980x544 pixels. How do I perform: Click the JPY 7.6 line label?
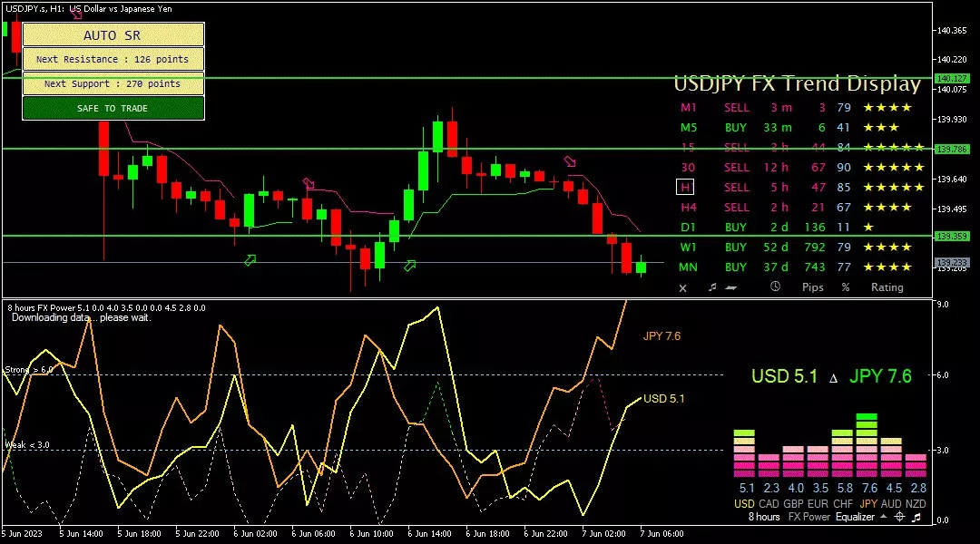pyautogui.click(x=661, y=336)
